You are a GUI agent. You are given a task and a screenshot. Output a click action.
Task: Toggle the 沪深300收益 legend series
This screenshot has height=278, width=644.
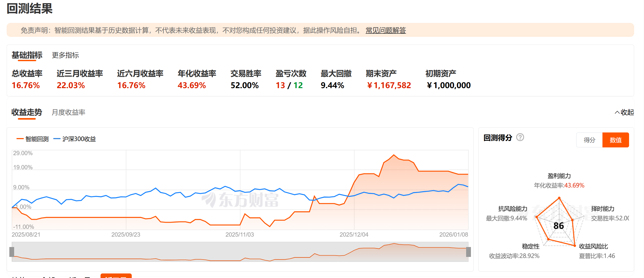coord(75,139)
